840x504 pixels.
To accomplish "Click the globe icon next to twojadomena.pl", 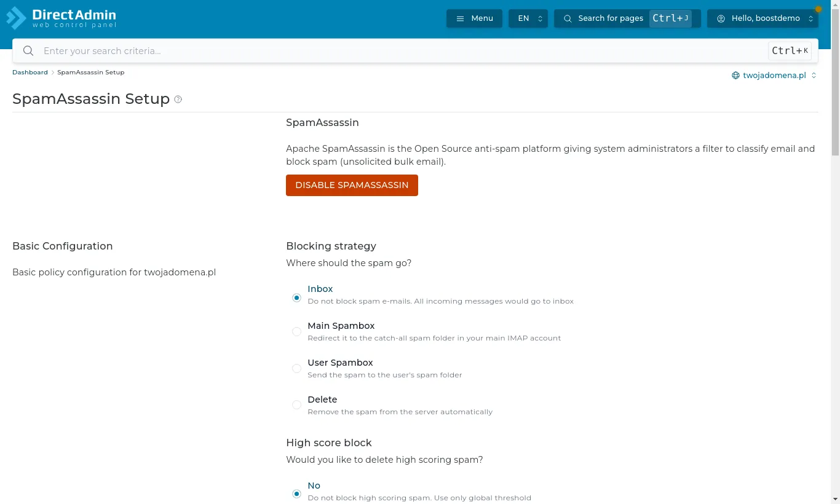I will coord(735,76).
